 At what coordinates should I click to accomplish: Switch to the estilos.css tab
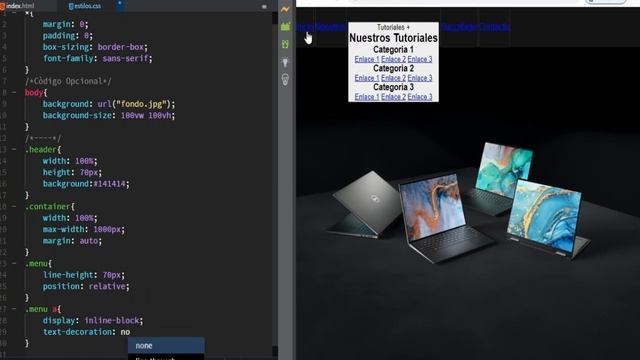(87, 6)
